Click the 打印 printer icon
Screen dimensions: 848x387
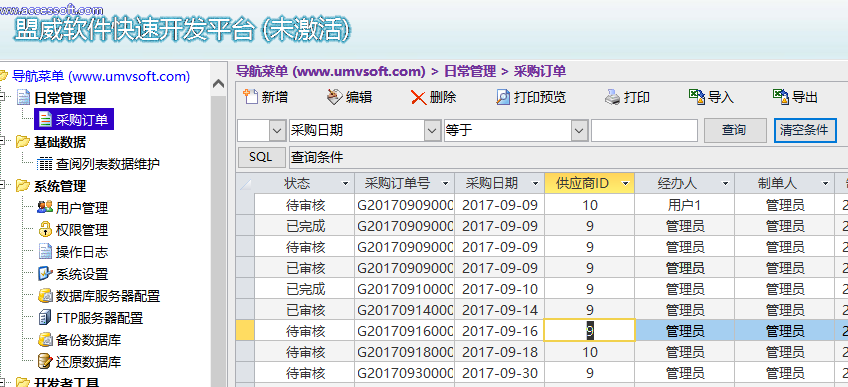[612, 97]
